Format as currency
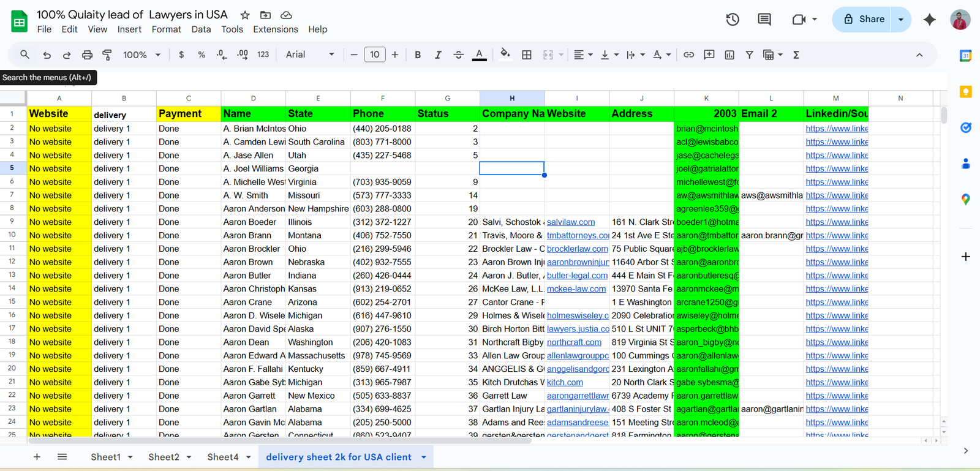This screenshot has height=471, width=980. pyautogui.click(x=181, y=55)
